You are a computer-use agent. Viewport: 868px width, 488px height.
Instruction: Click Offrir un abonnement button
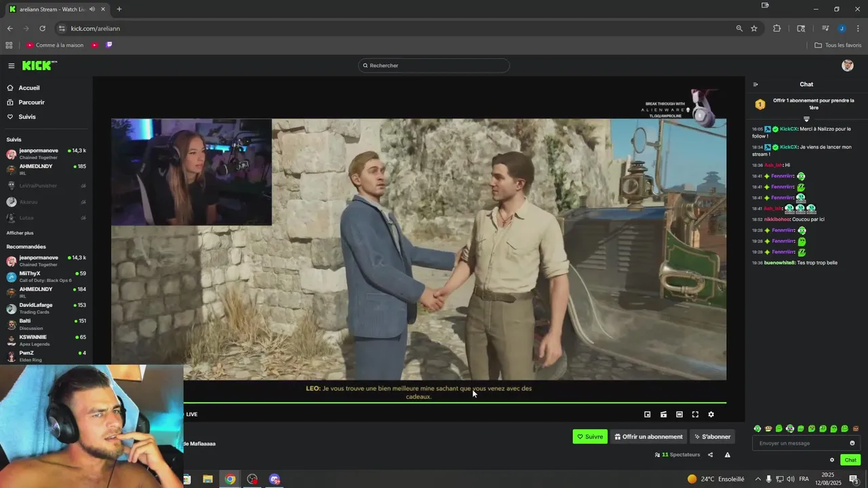[648, 436]
